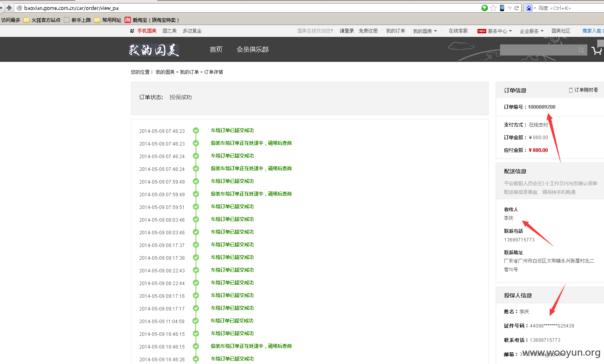
Task: Click the 国美社区 link
Action: [x=561, y=31]
